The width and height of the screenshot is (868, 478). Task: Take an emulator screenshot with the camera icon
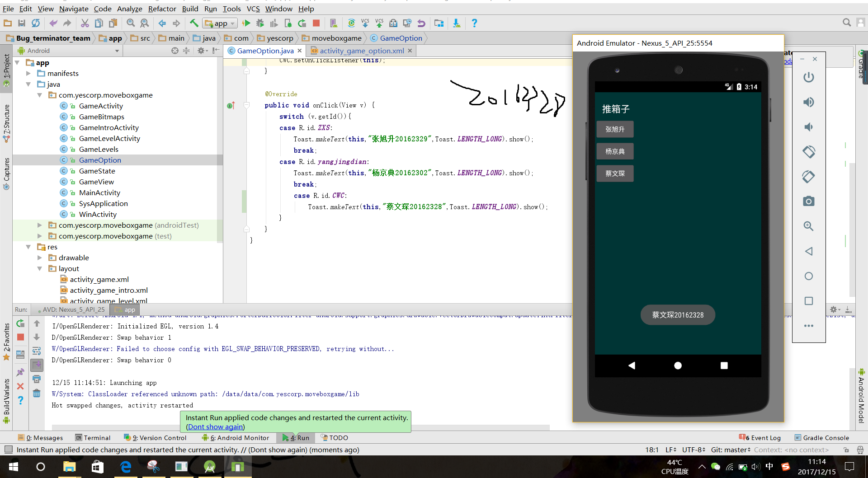coord(809,201)
